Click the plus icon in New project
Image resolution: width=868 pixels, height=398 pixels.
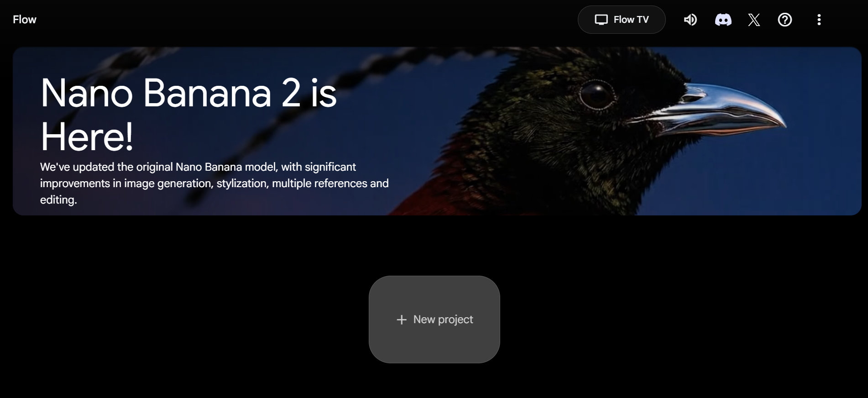click(402, 320)
